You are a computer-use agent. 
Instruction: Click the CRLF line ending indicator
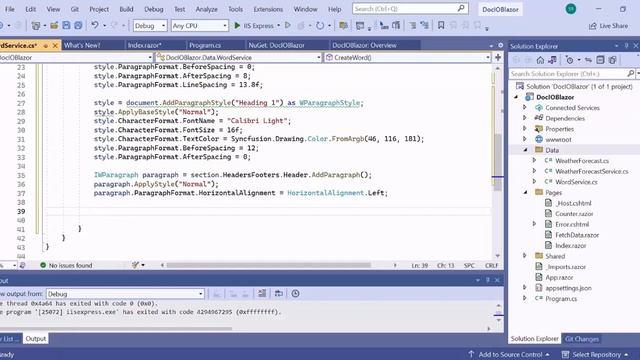pyautogui.click(x=491, y=265)
